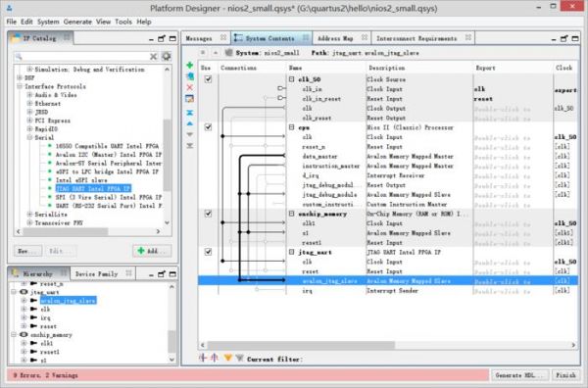Viewport: 588px width, 388px height.
Task: Open the edit parameters icon below the red X
Action: 190,99
